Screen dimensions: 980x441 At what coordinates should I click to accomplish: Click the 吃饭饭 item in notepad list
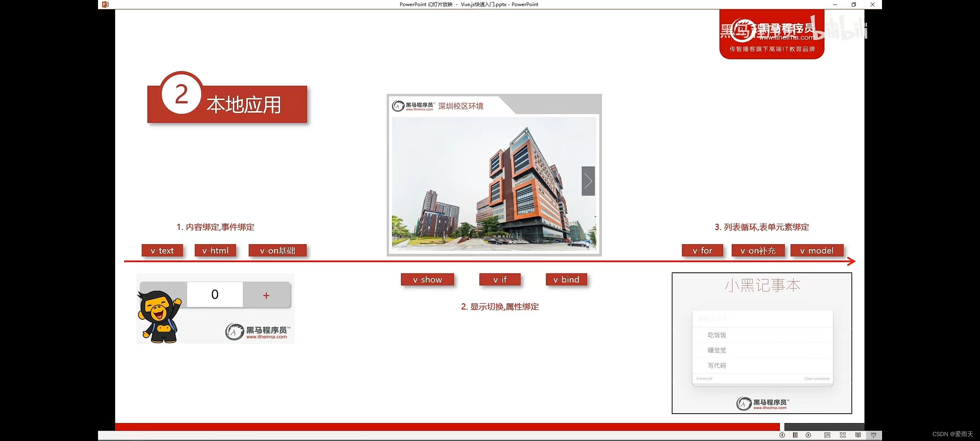(717, 335)
